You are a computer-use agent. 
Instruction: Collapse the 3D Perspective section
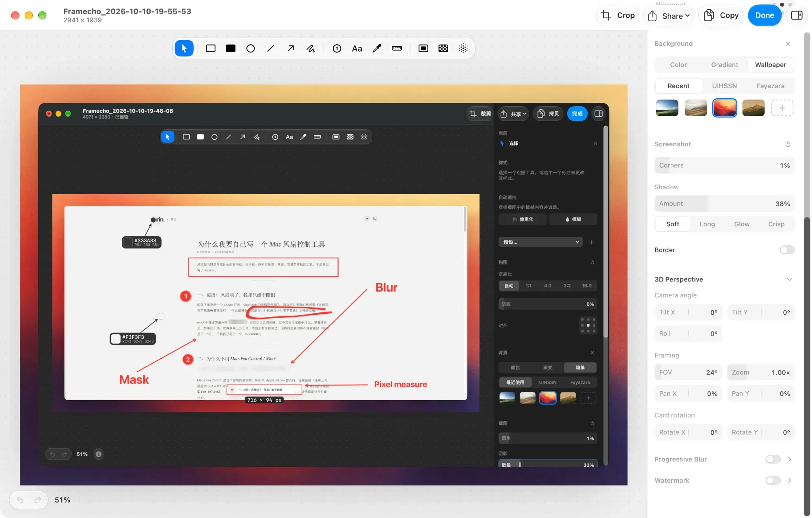tap(789, 279)
